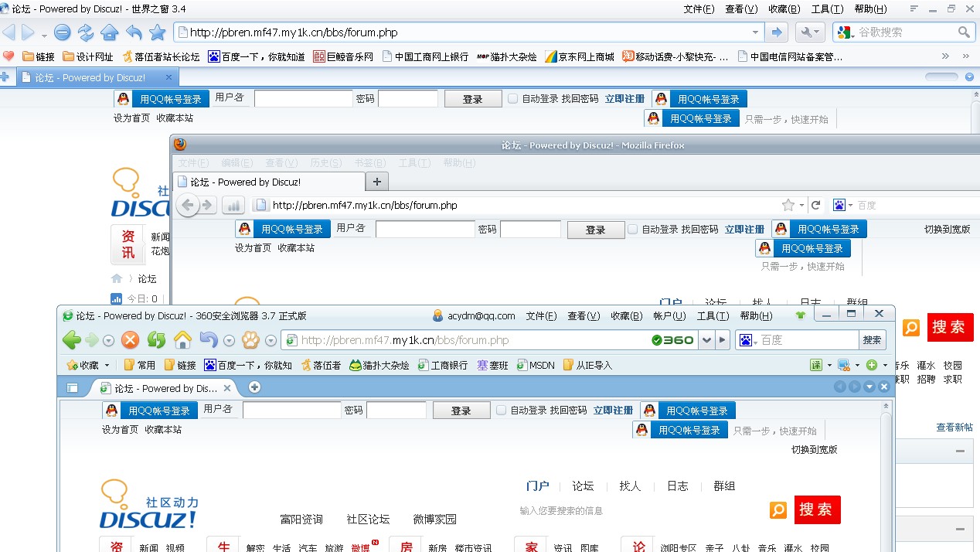Click Firefox reload icon in address bar
Viewport: 980px width, 552px height.
coord(816,205)
